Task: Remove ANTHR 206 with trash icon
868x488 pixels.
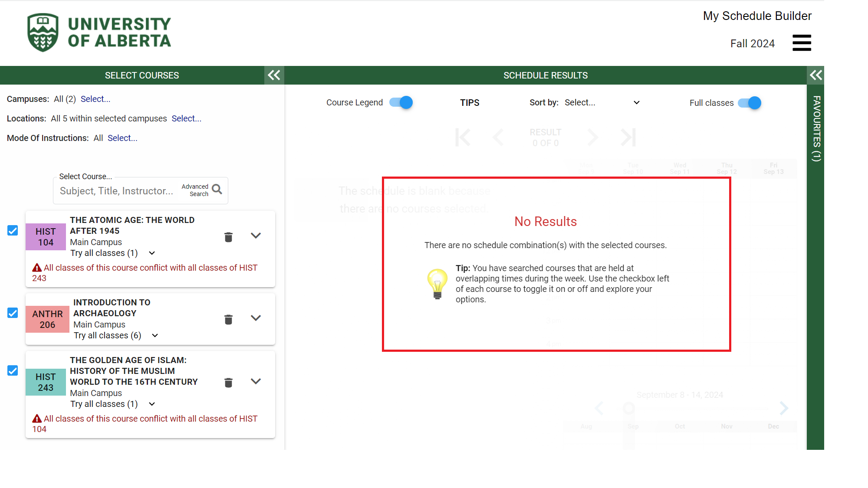Action: (228, 319)
